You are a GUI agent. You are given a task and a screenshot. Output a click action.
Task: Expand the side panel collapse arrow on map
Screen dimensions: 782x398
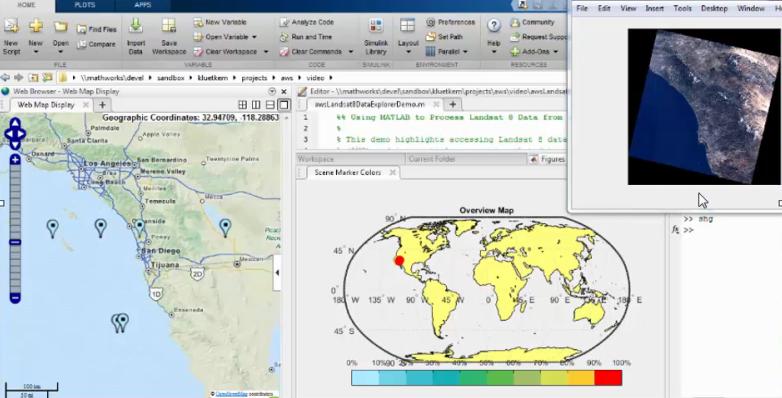pos(277,272)
